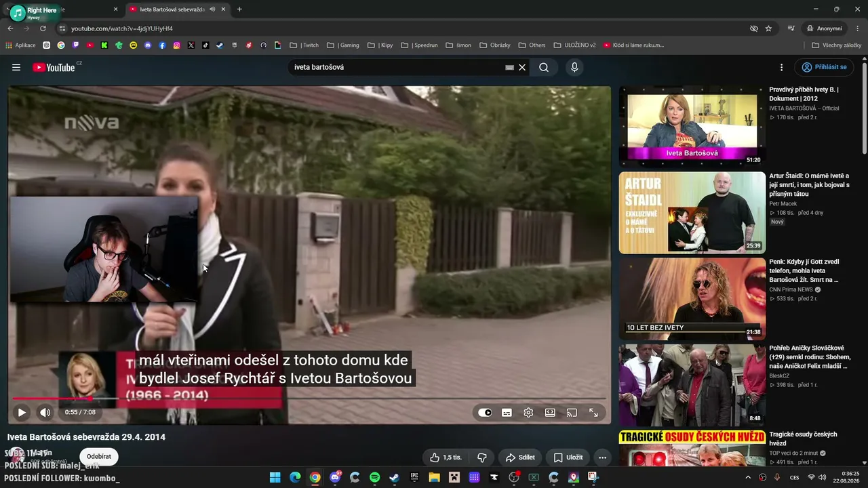Open the player settings gear
The width and height of the screenshot is (868, 488).
(x=528, y=412)
